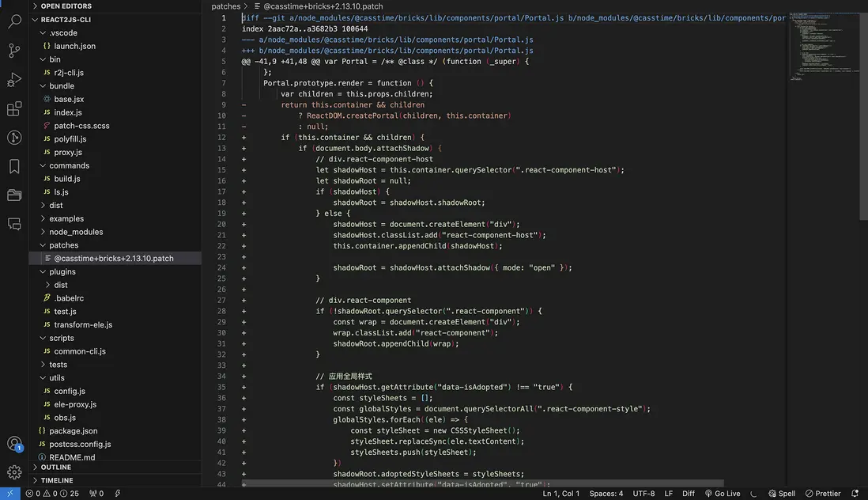Open index.js in bundle folder
The width and height of the screenshot is (868, 500).
click(x=115, y=112)
